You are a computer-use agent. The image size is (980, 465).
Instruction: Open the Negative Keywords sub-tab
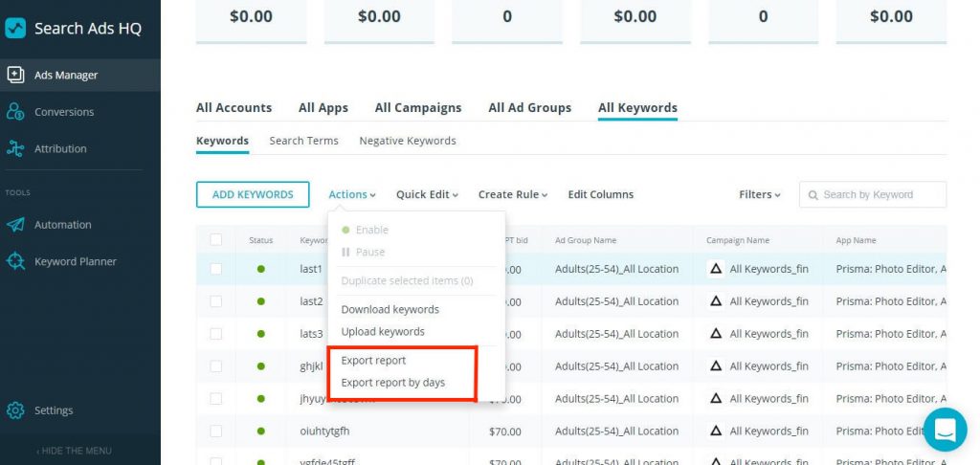pos(408,141)
